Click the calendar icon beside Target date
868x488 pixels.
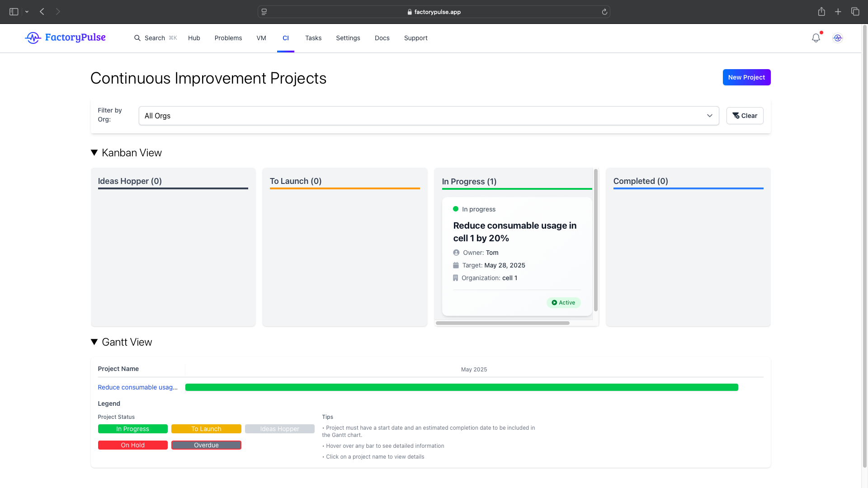pos(456,265)
